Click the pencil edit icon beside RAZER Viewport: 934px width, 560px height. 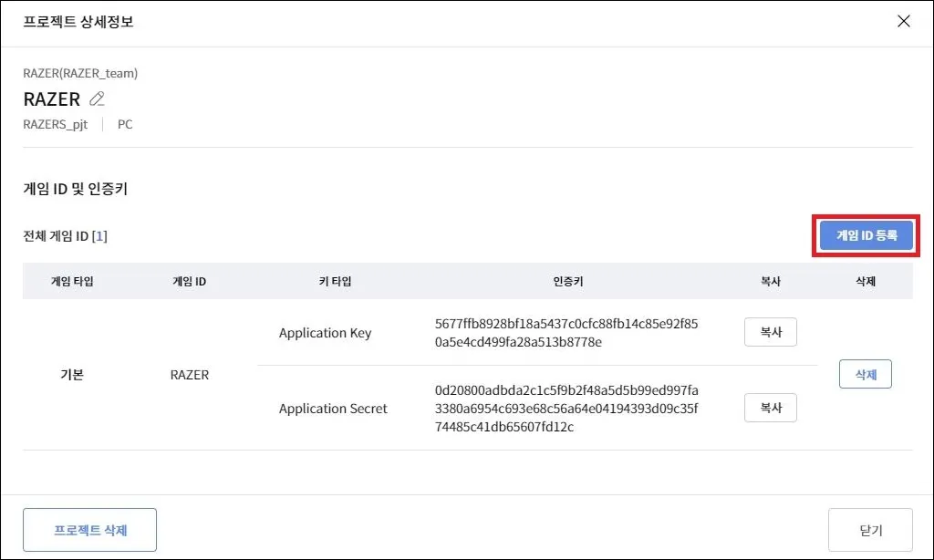pyautogui.click(x=98, y=99)
